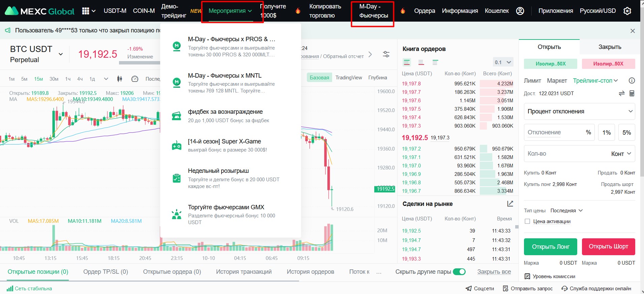
Task: Click the GMX futures trading icon
Action: [177, 214]
